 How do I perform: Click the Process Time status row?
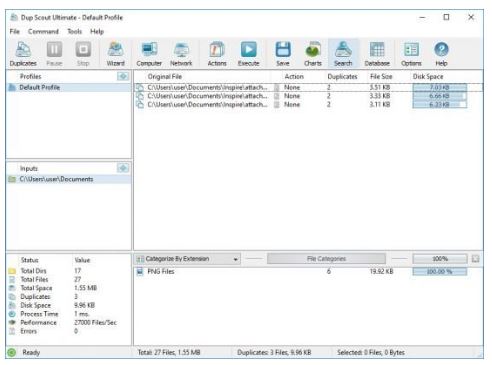coord(69,314)
